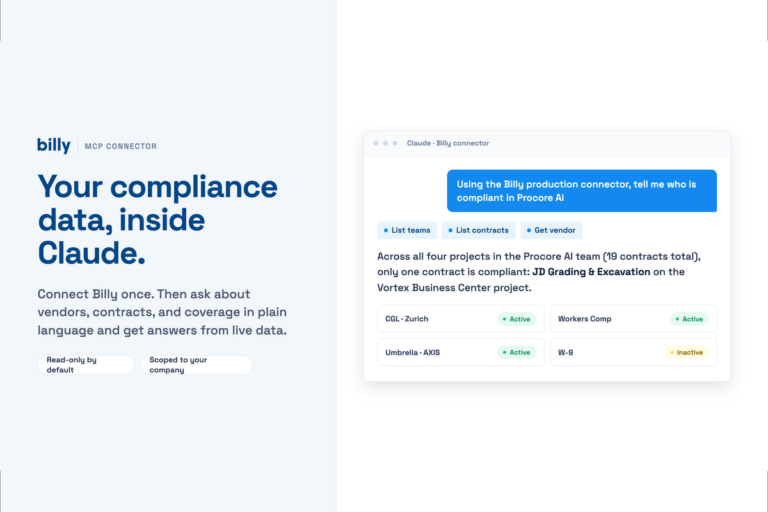The height and width of the screenshot is (512, 768).
Task: Click the 'Your compliance data, inside Claude.' headline
Action: point(158,219)
